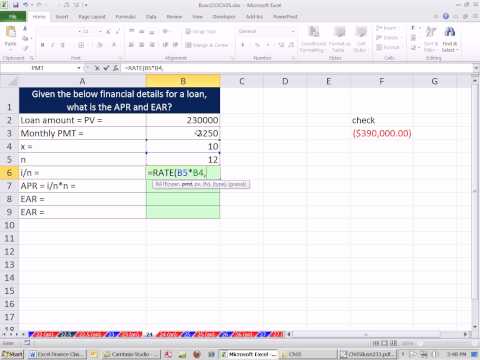The height and width of the screenshot is (360, 480).
Task: Switch to the Data tab
Action: (x=151, y=17)
